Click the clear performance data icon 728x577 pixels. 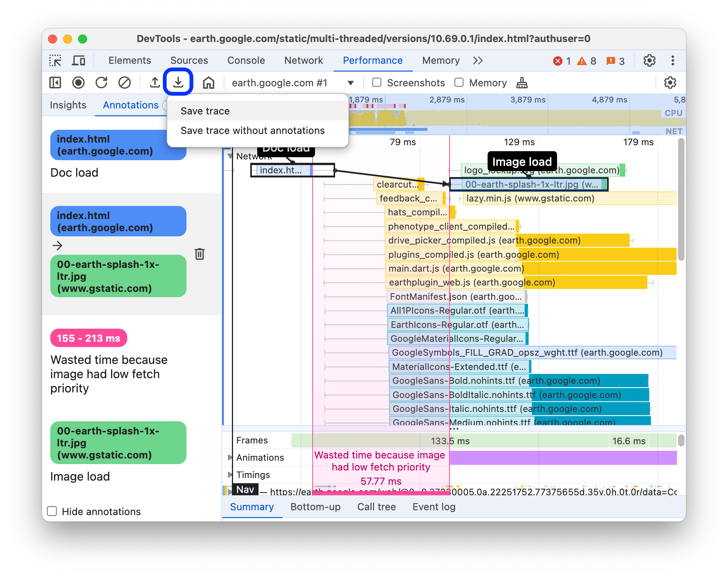point(123,83)
